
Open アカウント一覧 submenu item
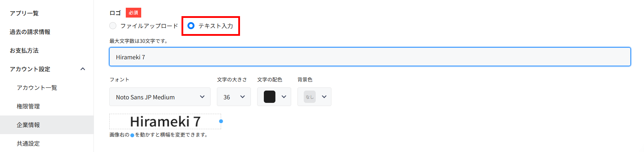click(37, 88)
